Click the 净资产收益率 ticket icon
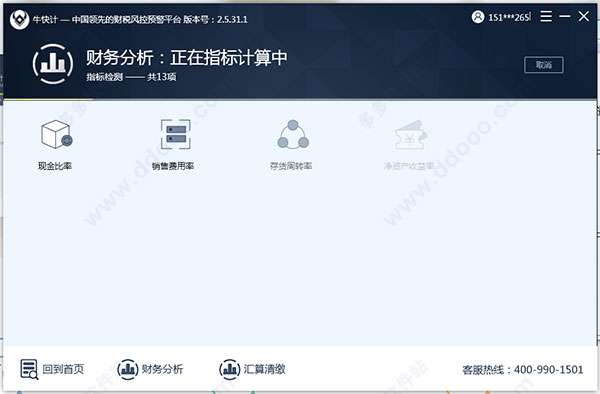 click(x=410, y=135)
